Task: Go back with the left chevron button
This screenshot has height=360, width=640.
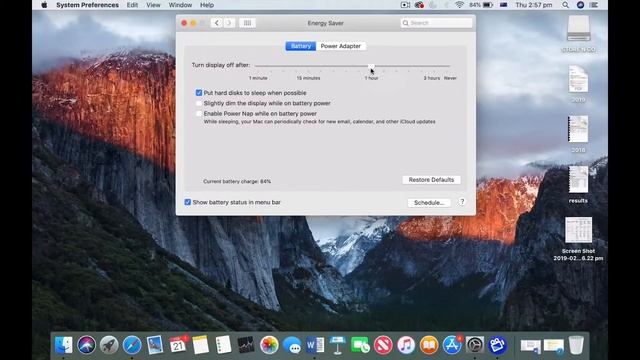Action: [217, 23]
